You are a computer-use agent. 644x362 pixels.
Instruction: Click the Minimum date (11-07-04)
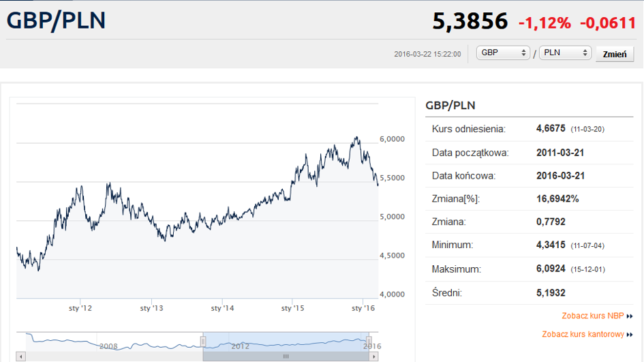click(587, 245)
